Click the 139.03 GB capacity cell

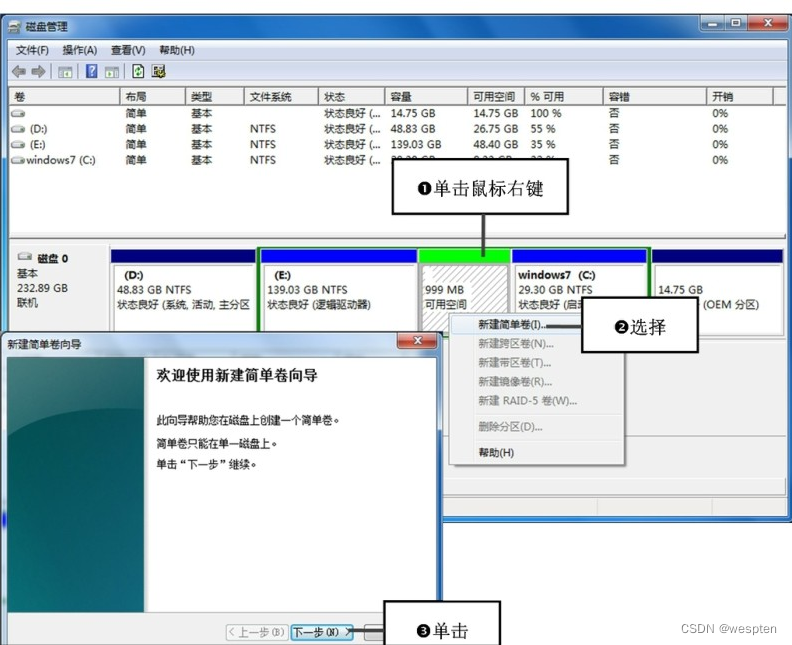(416, 144)
